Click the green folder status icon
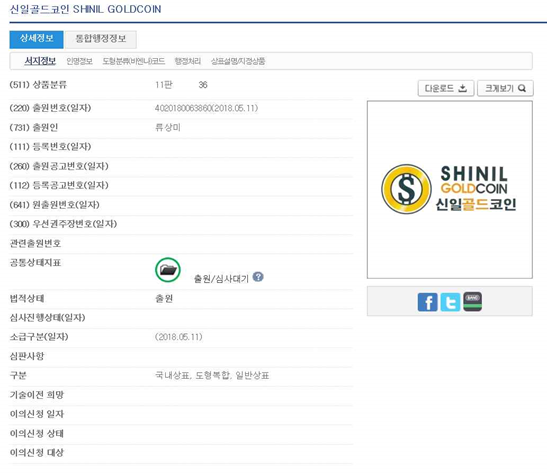The height and width of the screenshot is (474, 547). [x=168, y=270]
